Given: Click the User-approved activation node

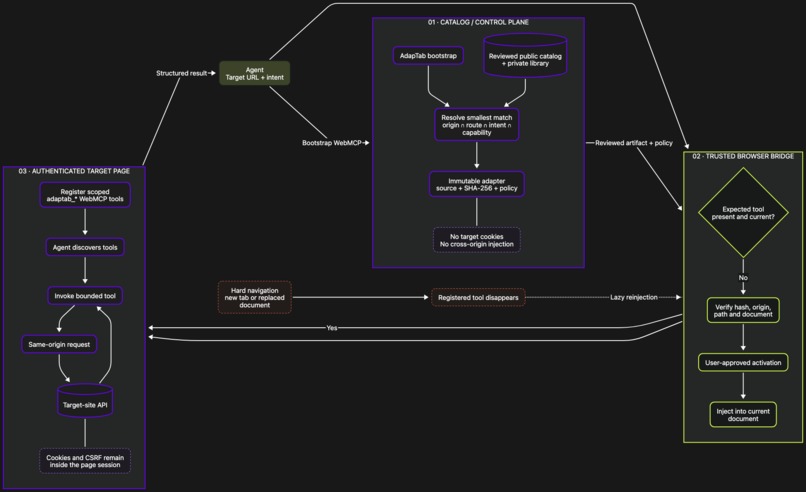Looking at the screenshot, I should [743, 362].
